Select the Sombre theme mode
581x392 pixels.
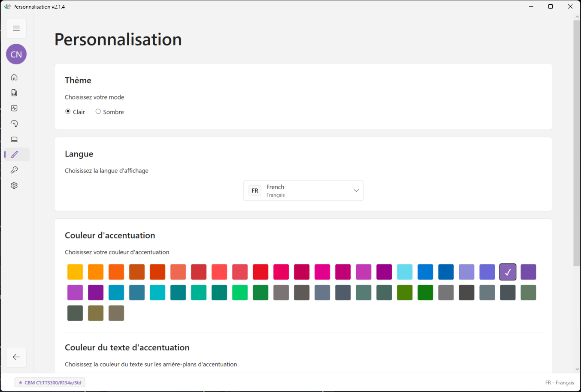click(109, 112)
